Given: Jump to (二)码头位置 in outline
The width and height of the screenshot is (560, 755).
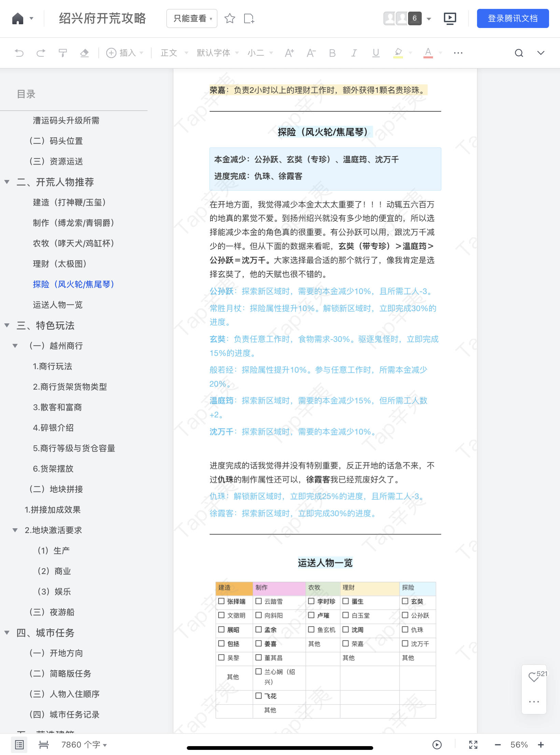Looking at the screenshot, I should tap(56, 141).
